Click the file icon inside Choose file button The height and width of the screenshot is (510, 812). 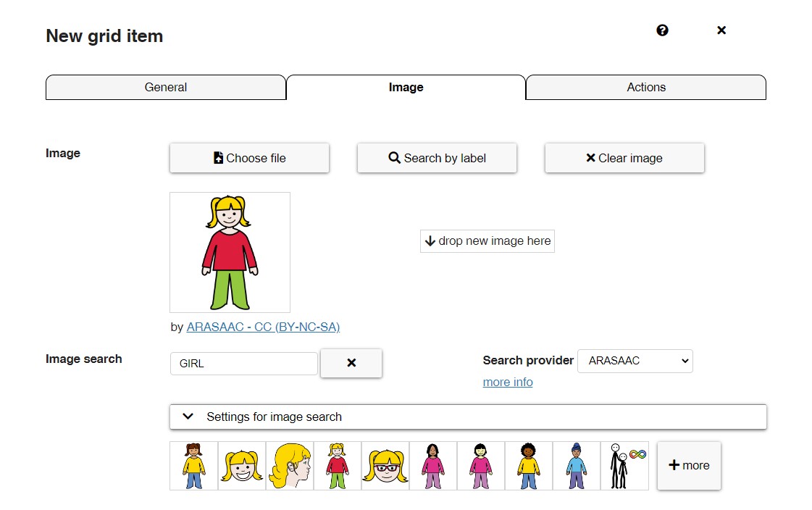pos(218,157)
